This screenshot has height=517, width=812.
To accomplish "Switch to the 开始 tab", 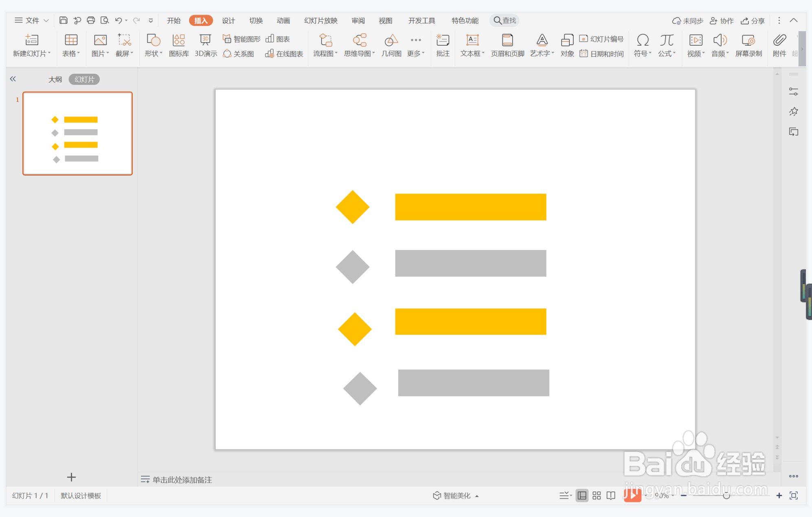I will click(174, 20).
